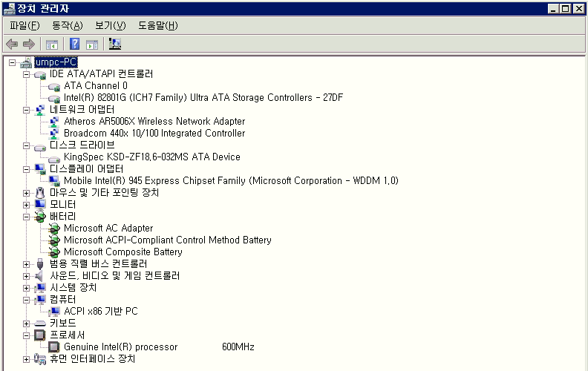
Task: Expand the 마우스 및 기타 포인팅 장치 branch
Action: click(26, 194)
